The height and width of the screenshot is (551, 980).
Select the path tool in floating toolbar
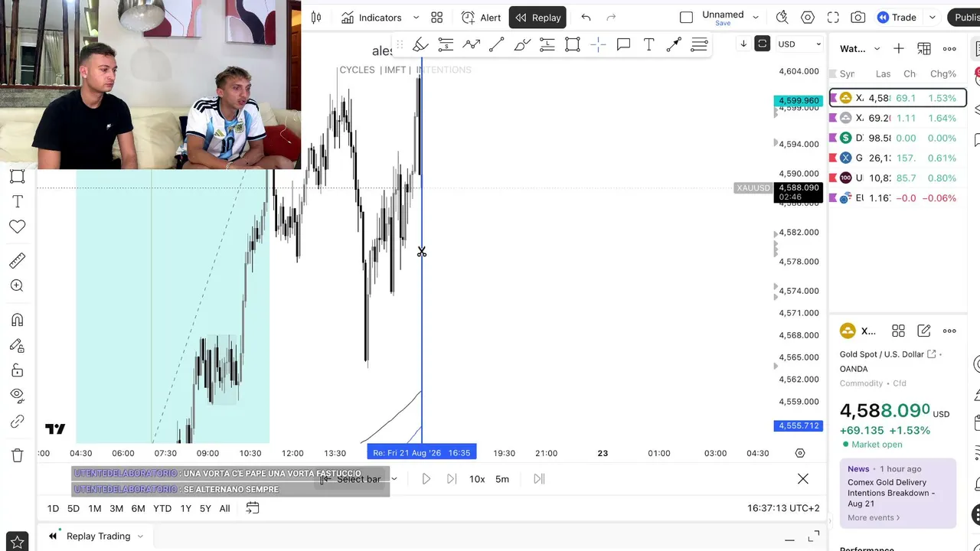pyautogui.click(x=471, y=45)
